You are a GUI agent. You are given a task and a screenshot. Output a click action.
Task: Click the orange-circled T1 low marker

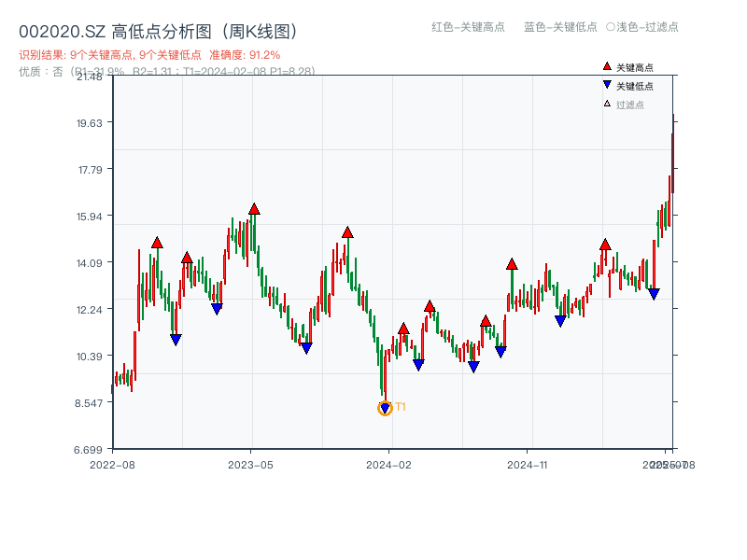385,408
